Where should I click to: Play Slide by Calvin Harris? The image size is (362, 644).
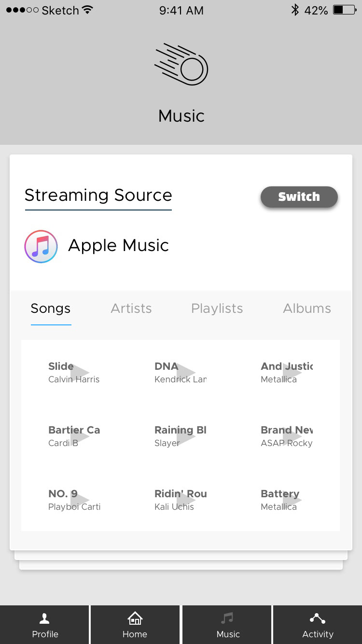80,373
